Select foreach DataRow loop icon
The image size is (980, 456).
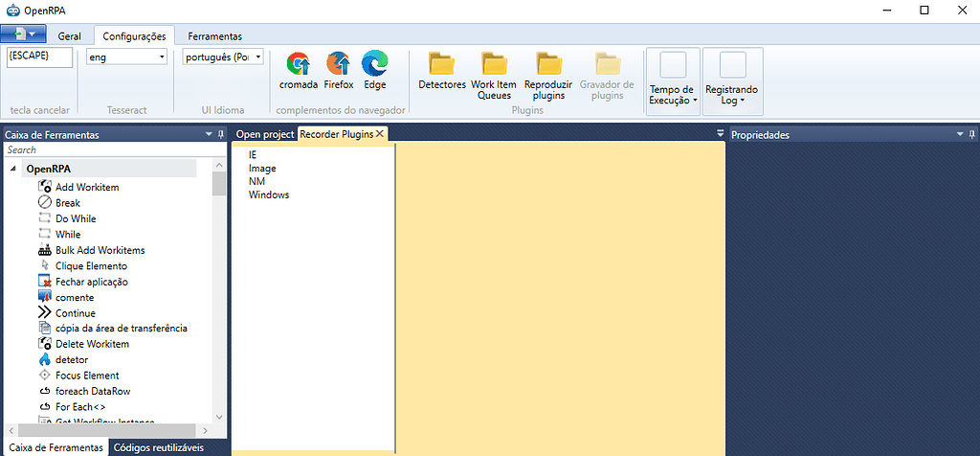point(44,391)
